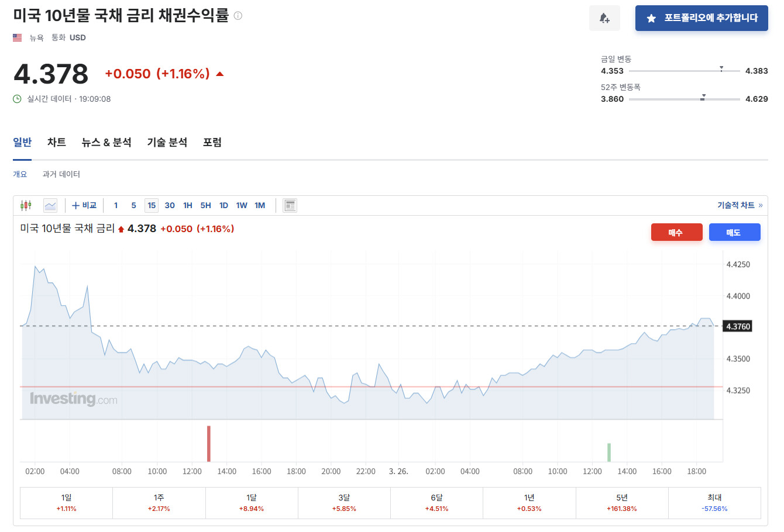Set the chart interval to 1W

click(x=242, y=205)
